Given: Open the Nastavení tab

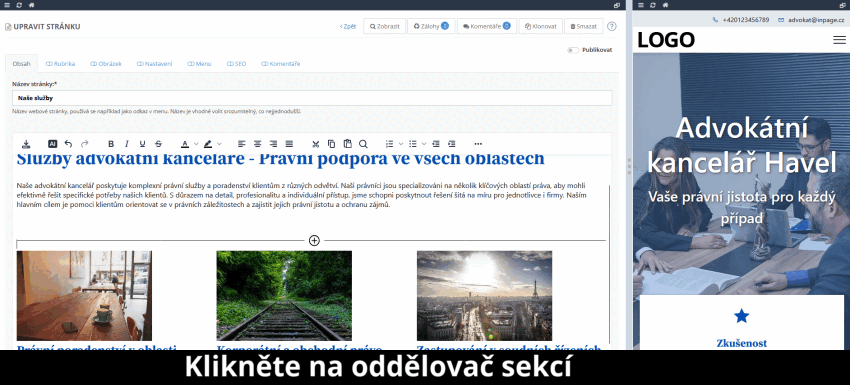Looking at the screenshot, I should point(154,64).
